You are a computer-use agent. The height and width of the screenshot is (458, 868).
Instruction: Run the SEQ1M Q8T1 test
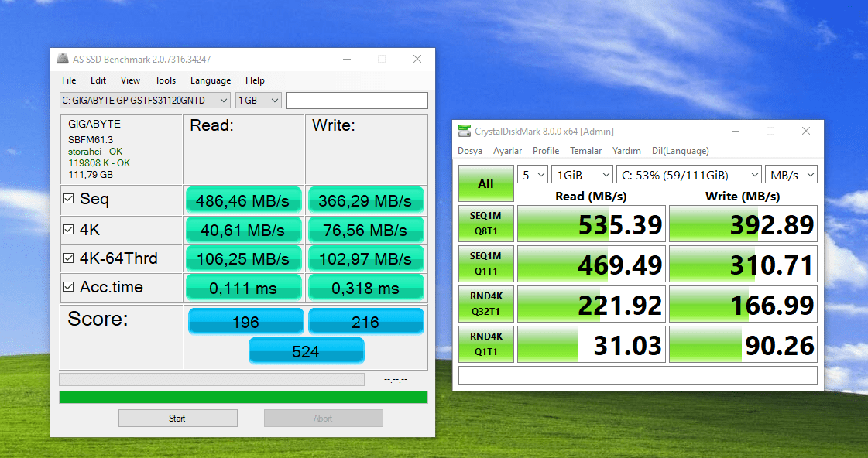click(485, 224)
